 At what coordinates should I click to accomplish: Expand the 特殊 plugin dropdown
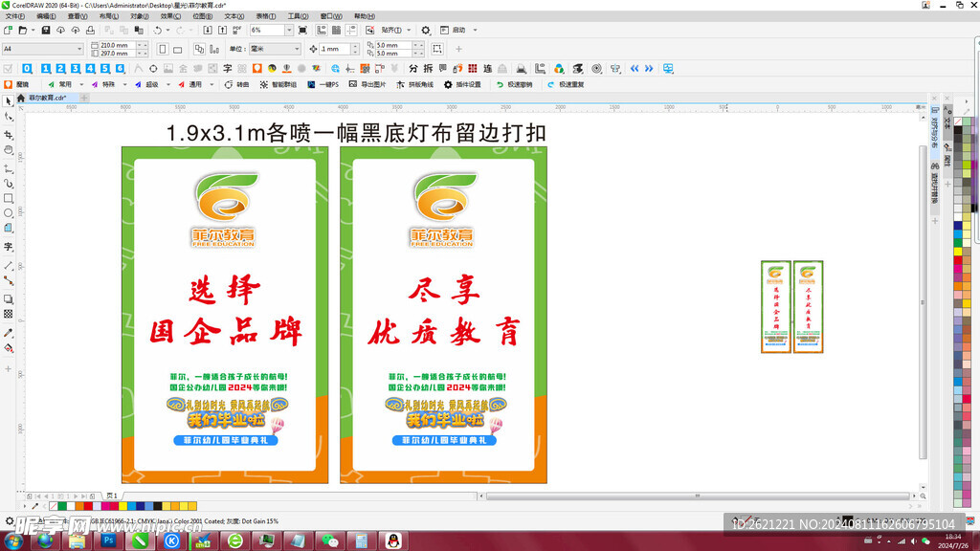125,84
